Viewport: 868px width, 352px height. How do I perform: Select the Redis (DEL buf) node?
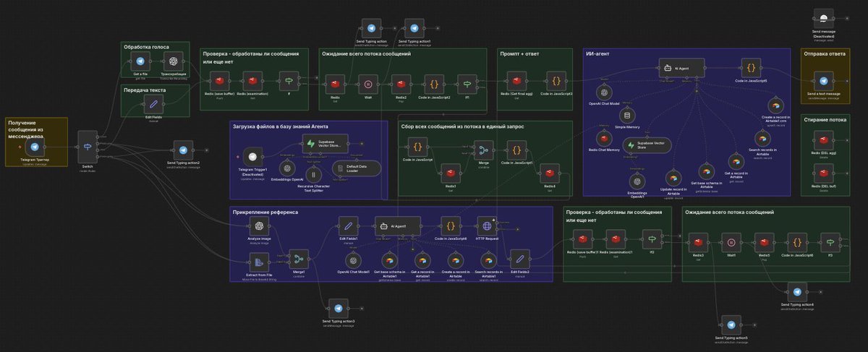coord(823,172)
